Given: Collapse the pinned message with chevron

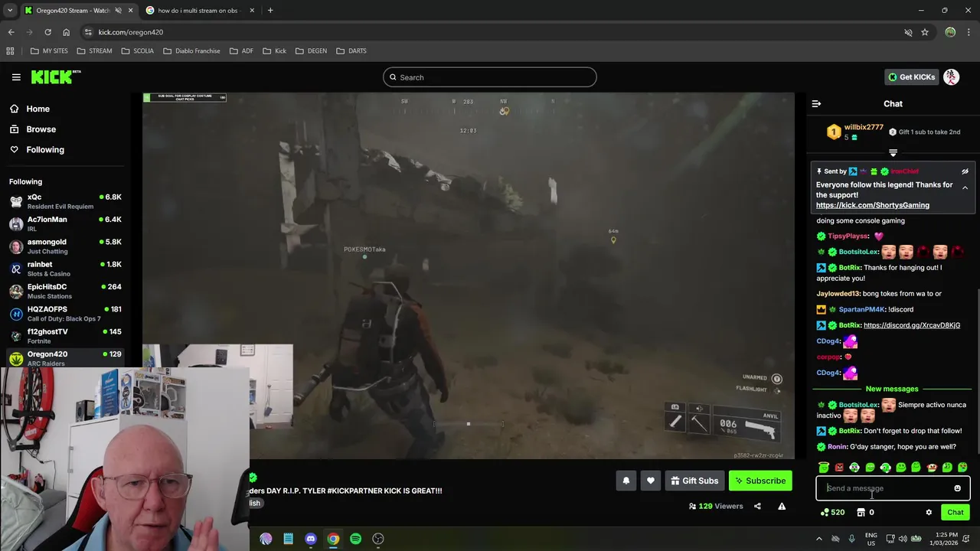Looking at the screenshot, I should click(965, 187).
